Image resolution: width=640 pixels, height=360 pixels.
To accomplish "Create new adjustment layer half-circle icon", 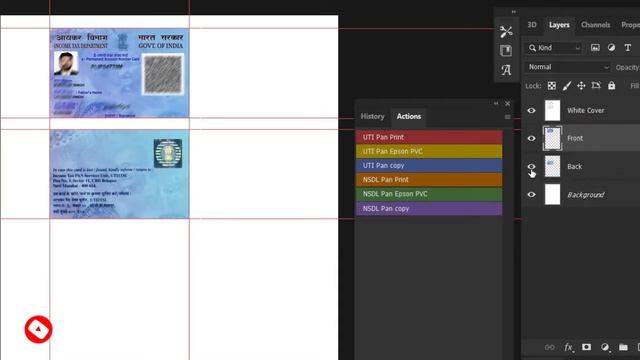I will 605,347.
